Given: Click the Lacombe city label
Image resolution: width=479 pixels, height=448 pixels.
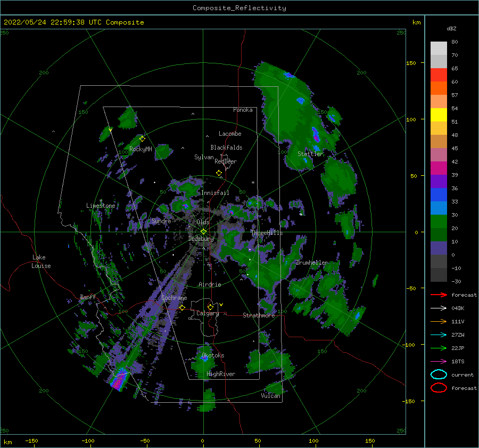Looking at the screenshot, I should point(230,134).
